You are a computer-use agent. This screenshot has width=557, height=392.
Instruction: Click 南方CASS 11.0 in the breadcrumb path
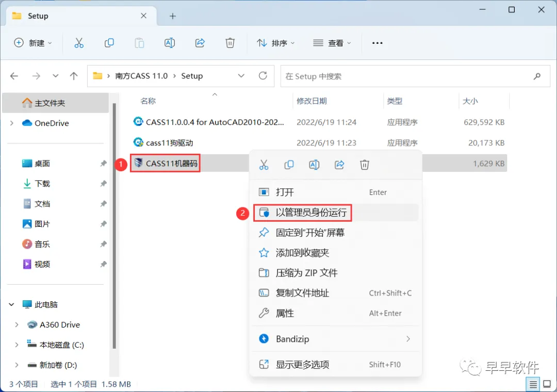coord(141,76)
